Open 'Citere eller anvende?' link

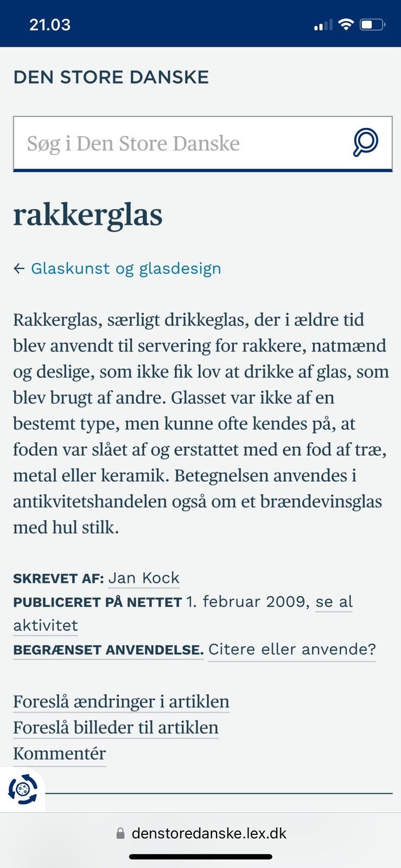click(x=291, y=649)
